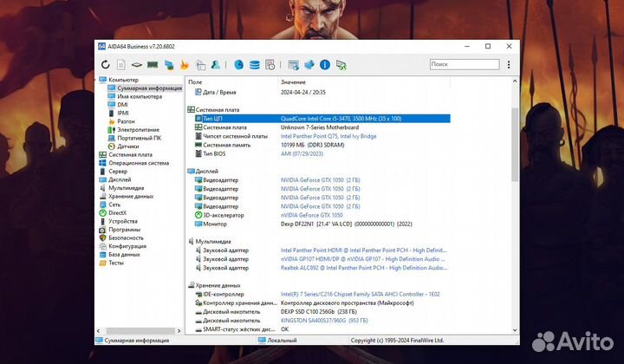The height and width of the screenshot is (364, 624).
Task: Click the vertical scrollbar up arrow
Action: point(515,81)
